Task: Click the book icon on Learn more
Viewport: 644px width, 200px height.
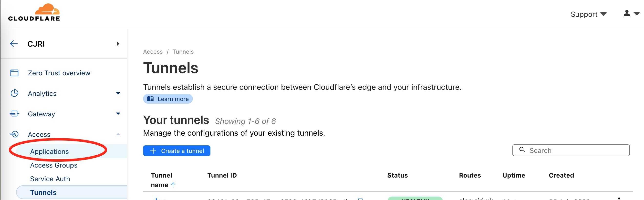Action: [x=150, y=99]
